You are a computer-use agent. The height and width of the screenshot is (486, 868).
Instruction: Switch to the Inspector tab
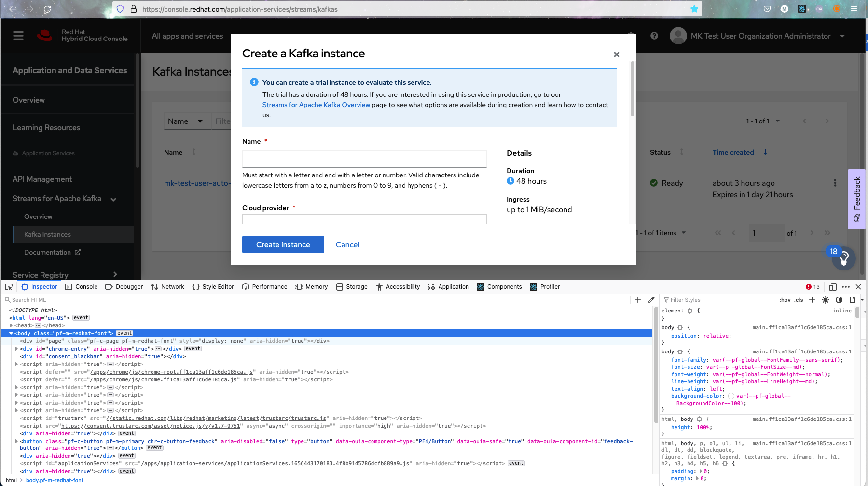click(x=40, y=287)
